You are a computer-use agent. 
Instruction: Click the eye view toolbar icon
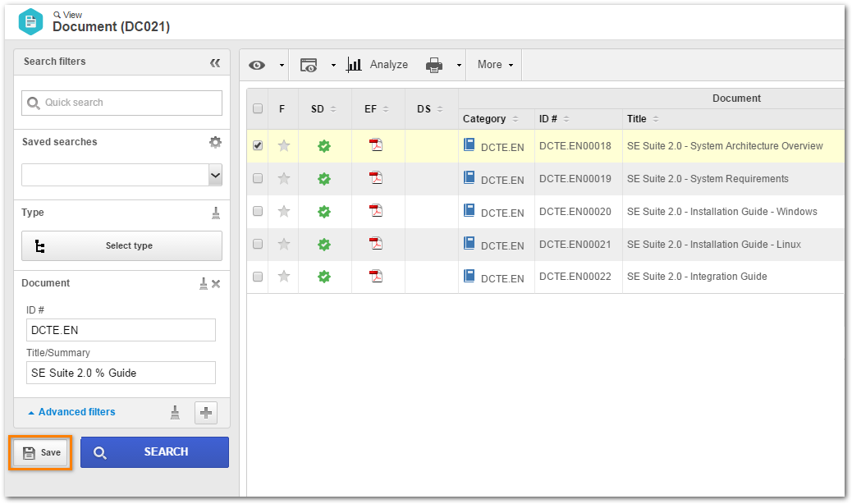click(x=257, y=65)
